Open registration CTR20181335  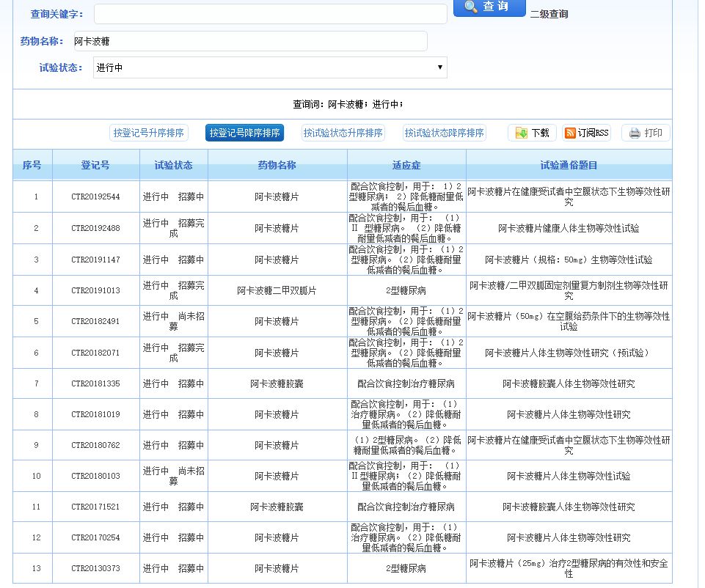click(x=95, y=383)
